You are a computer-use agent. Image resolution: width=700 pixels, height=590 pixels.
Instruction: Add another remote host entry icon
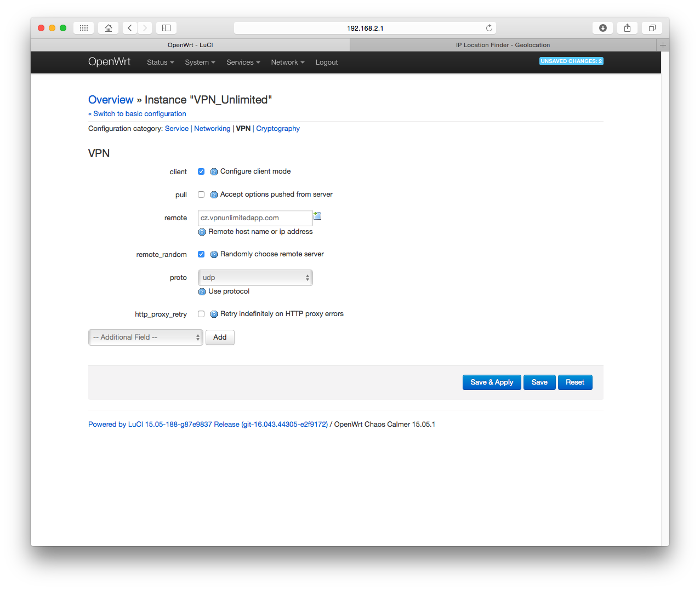pyautogui.click(x=317, y=216)
